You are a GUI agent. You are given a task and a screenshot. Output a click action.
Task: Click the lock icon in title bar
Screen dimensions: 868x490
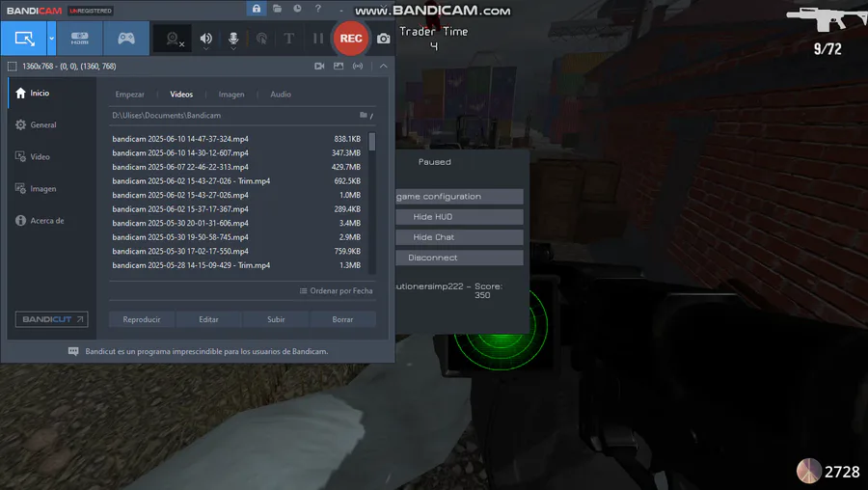coord(257,9)
